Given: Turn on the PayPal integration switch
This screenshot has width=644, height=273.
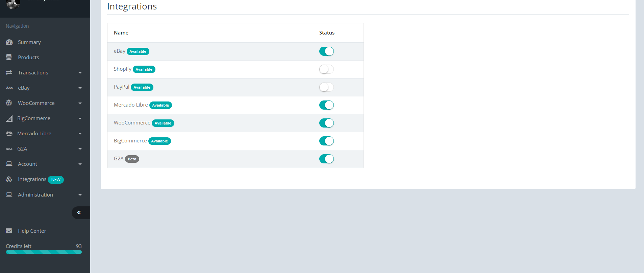Looking at the screenshot, I should tap(326, 87).
